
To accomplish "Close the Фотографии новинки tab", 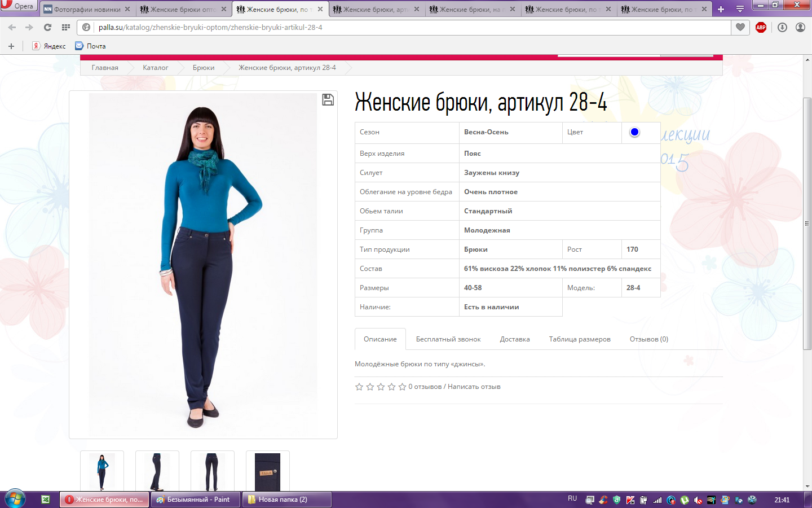I will pos(127,9).
